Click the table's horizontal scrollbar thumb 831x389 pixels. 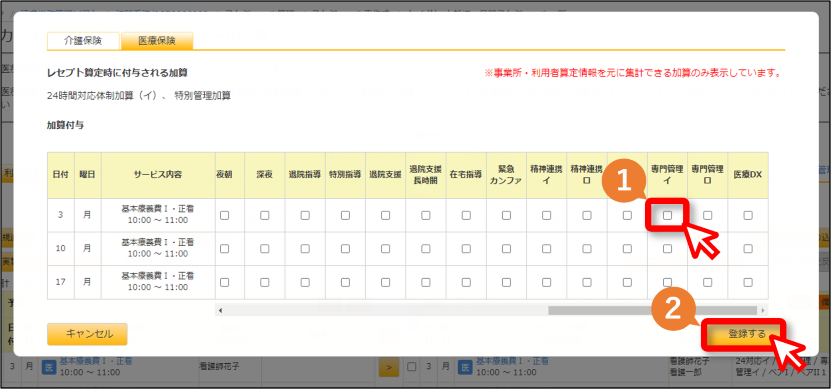point(653,310)
